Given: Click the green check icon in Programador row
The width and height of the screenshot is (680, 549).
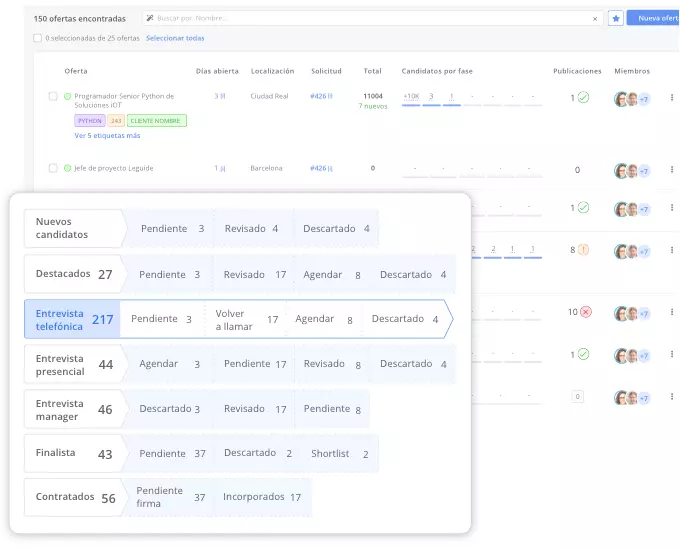Looking at the screenshot, I should tap(583, 98).
